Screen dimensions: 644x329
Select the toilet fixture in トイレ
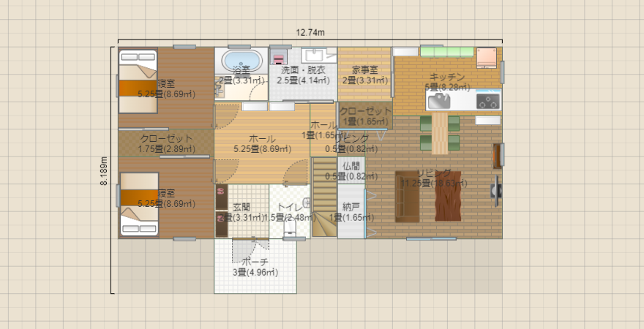[x=290, y=228]
